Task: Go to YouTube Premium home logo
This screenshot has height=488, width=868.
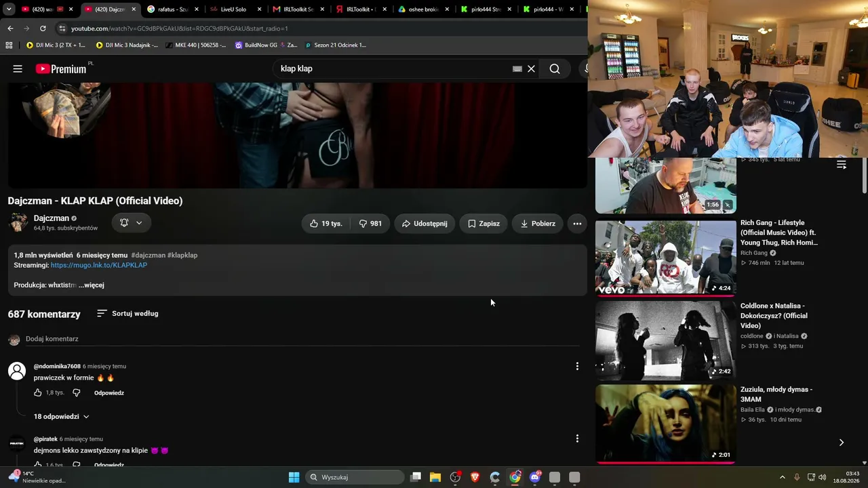Action: pyautogui.click(x=61, y=68)
